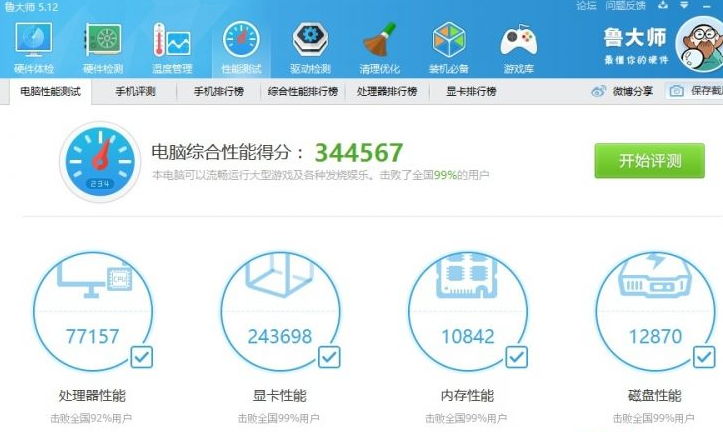723x432 pixels.
Task: Click 显卡性能 label
Action: 279,395
